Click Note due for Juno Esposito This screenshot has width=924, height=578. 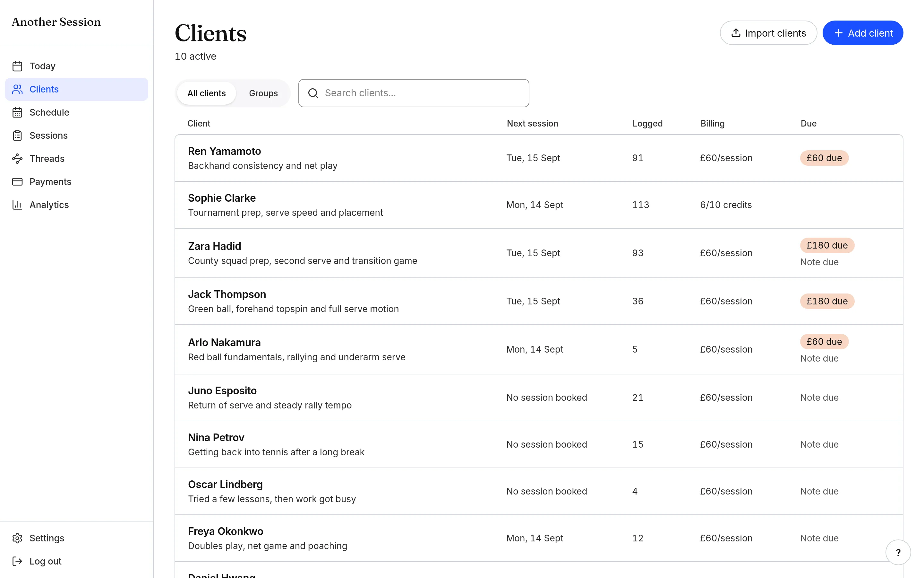click(x=819, y=398)
